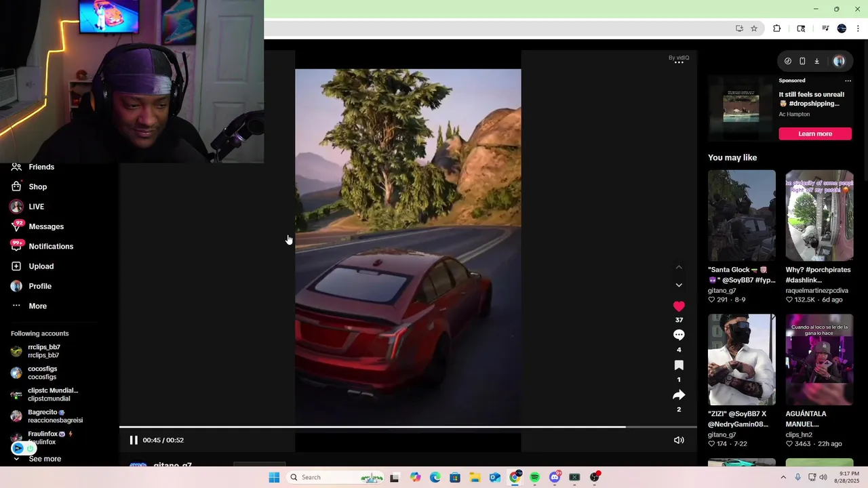This screenshot has width=868, height=488.
Task: Click the tray microphone icon
Action: [798, 477]
